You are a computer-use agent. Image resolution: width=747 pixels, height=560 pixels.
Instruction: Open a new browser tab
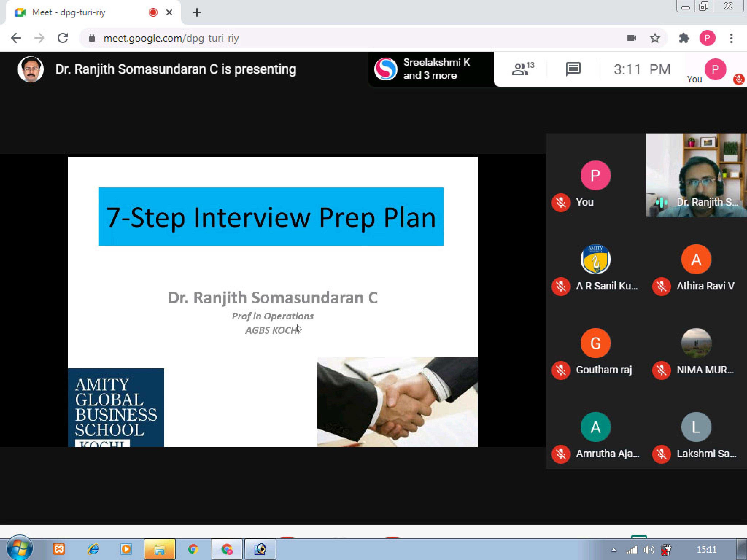click(197, 12)
